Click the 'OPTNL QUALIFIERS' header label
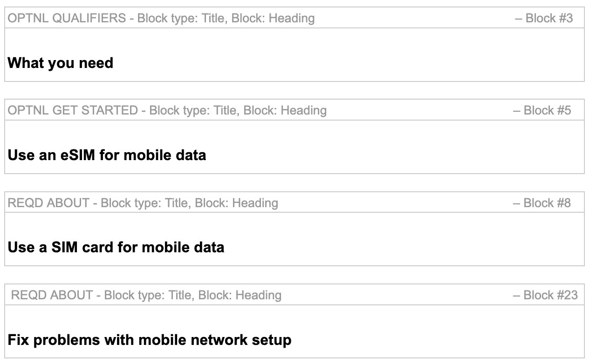Viewport: 590px width, 364px height. tap(67, 18)
